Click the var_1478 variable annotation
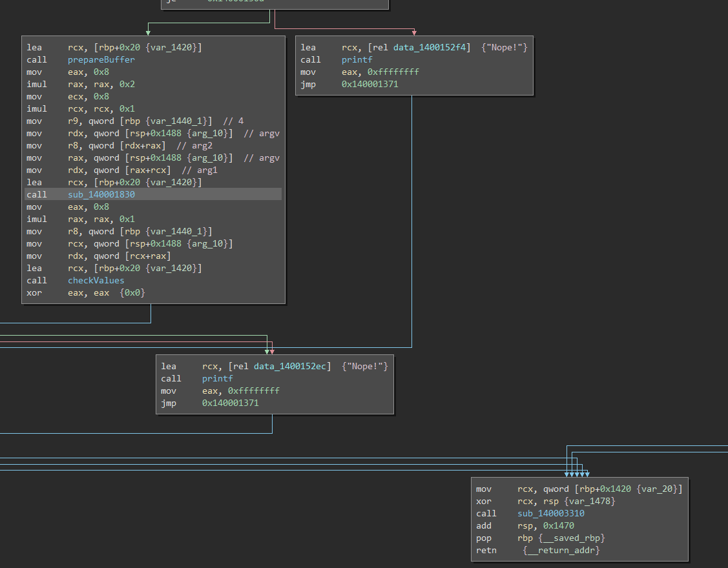728x568 pixels. (590, 501)
